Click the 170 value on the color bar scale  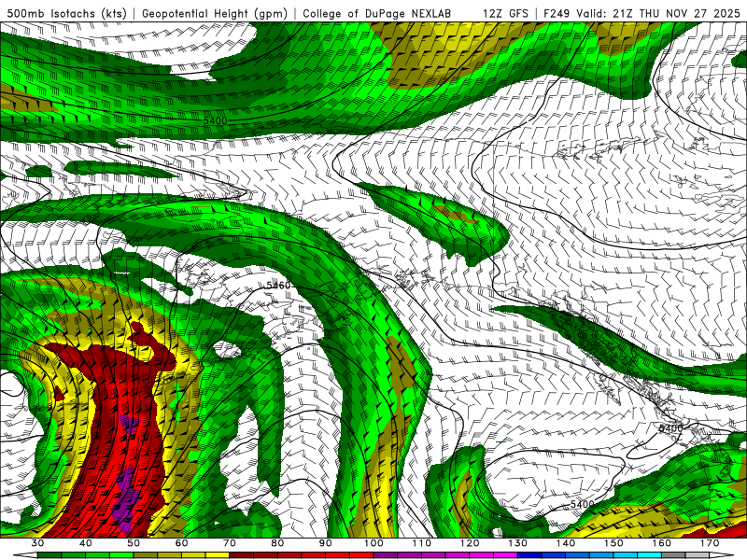coord(710,543)
